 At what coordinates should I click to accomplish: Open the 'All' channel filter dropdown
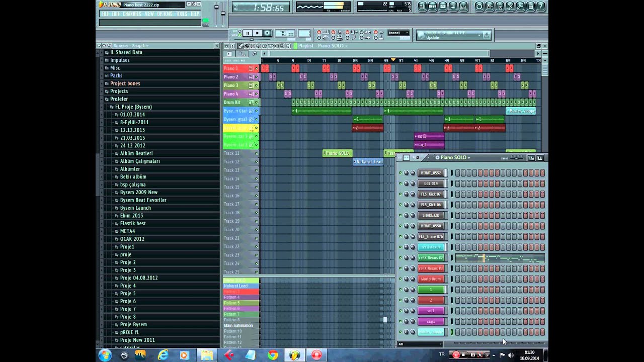[x=420, y=344]
